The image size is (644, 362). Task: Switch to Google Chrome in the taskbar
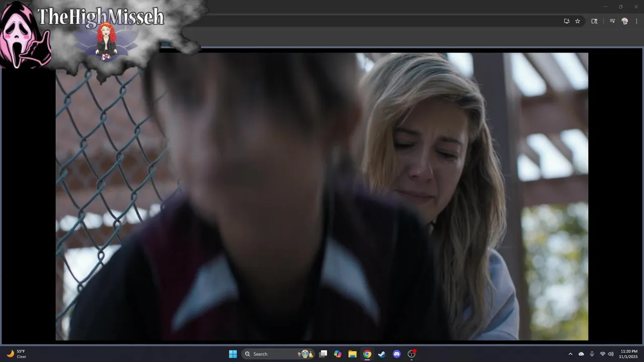[367, 354]
